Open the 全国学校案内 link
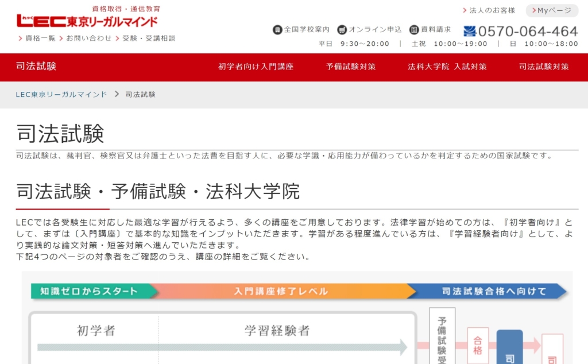The image size is (588, 364). tap(307, 30)
